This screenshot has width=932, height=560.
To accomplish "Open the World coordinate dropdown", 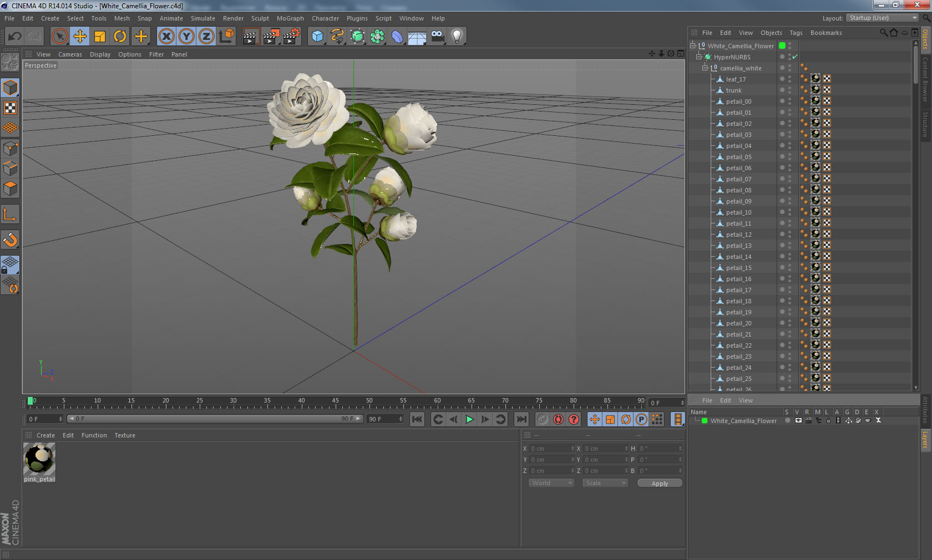I will click(551, 483).
